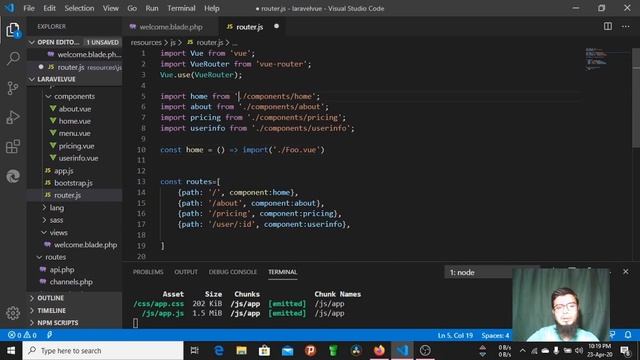Click the Edge icon in activity bar
This screenshot has width=640, height=360.
[13, 176]
